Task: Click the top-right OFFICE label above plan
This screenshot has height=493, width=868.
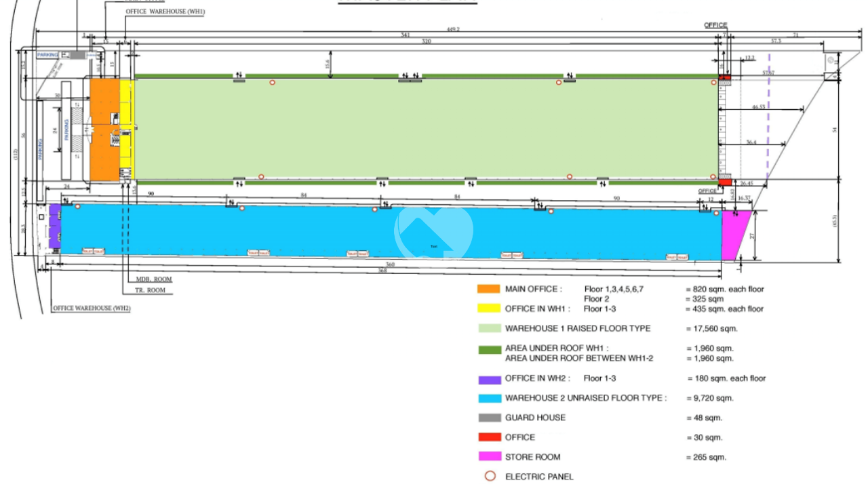Action: click(x=715, y=25)
